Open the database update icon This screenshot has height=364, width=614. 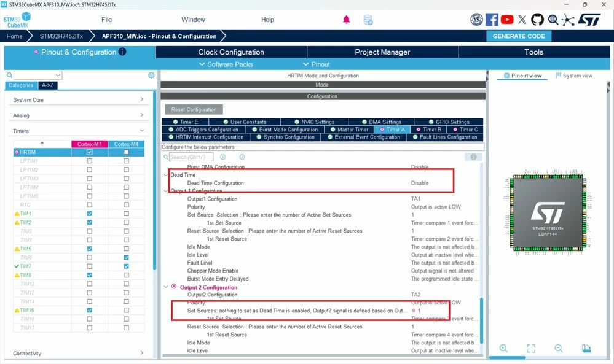click(368, 20)
